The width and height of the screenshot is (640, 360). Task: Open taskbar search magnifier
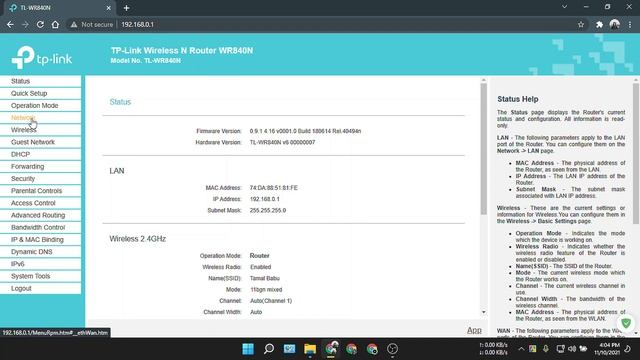click(x=269, y=349)
